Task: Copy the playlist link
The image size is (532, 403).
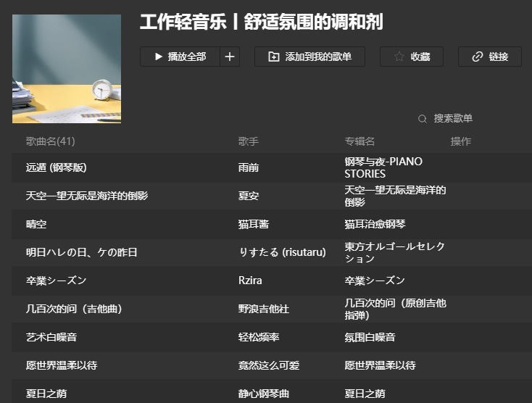Action: [x=489, y=57]
